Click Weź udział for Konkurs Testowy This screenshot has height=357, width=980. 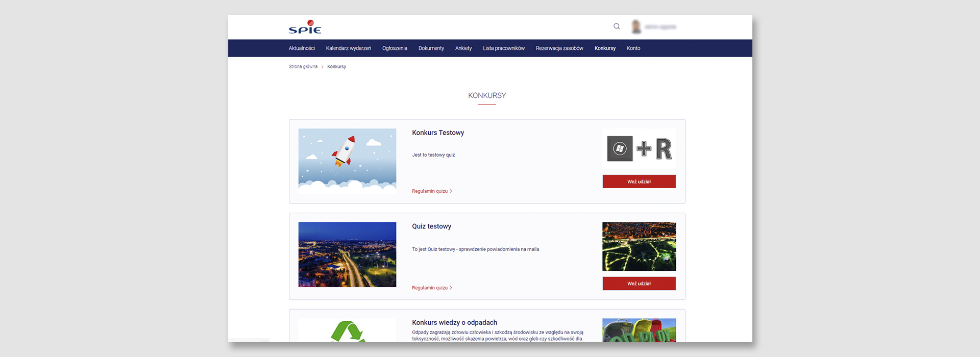639,182
